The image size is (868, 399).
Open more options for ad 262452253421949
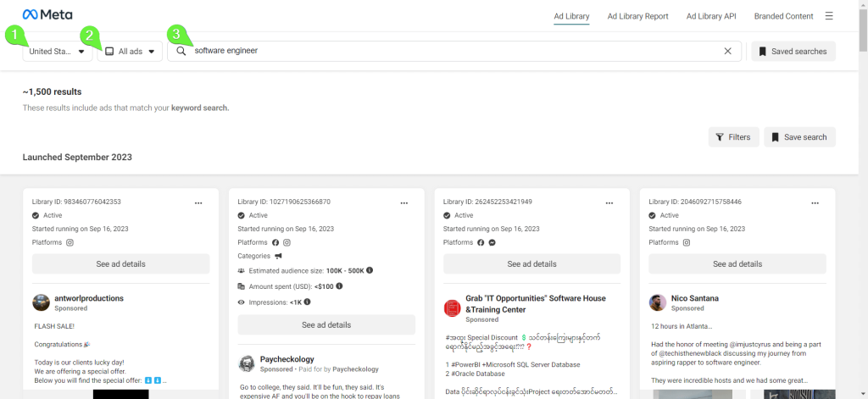[x=609, y=203]
